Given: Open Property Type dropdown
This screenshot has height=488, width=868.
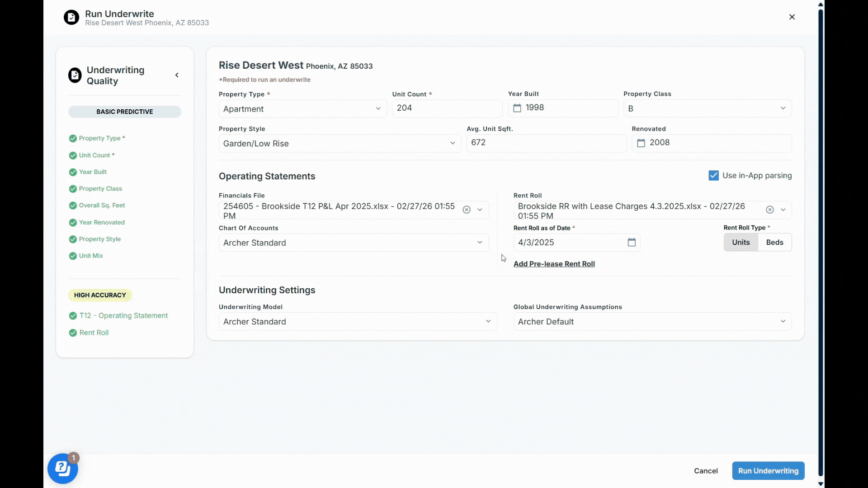Looking at the screenshot, I should 302,109.
